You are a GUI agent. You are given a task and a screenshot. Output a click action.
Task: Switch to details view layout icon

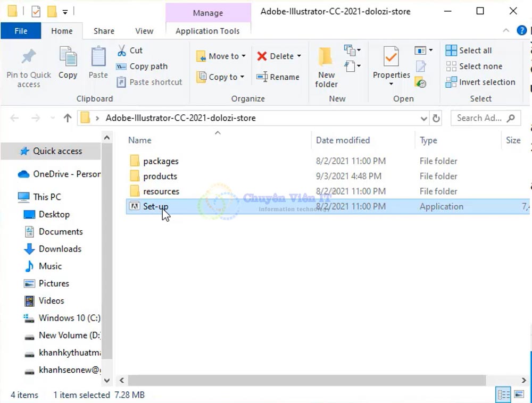click(x=503, y=394)
